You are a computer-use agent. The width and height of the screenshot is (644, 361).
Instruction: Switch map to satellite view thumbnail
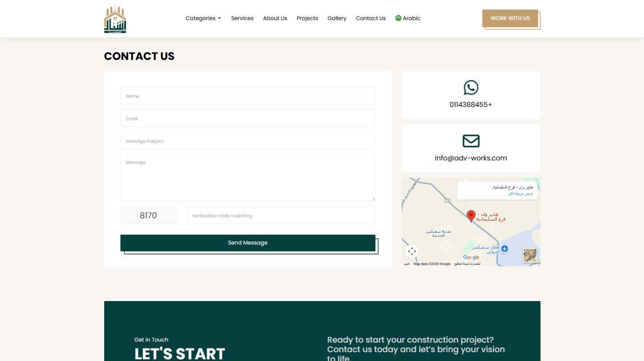coord(530,255)
